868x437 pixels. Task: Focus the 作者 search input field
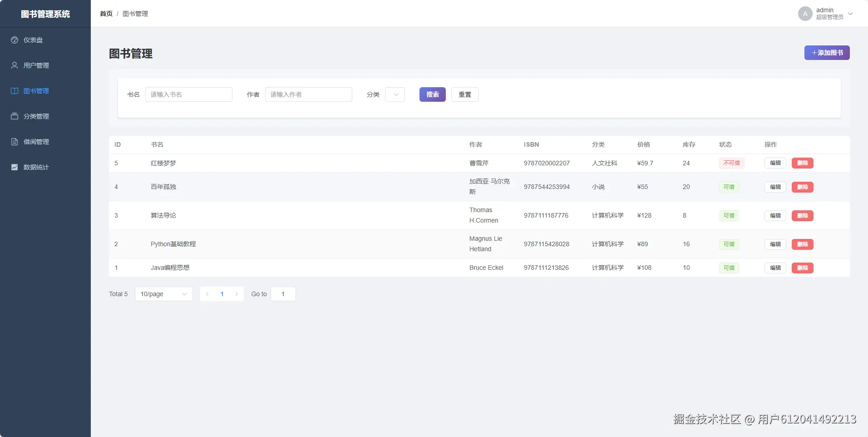point(309,94)
